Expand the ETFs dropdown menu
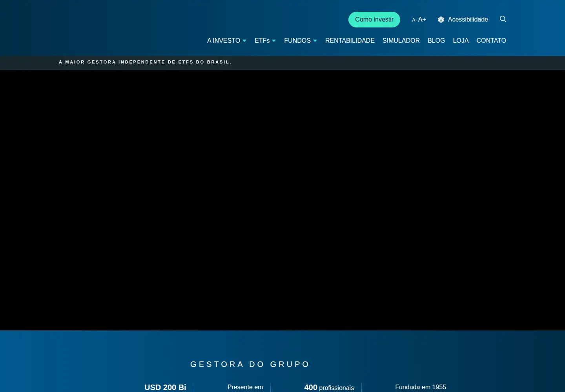Image resolution: width=565 pixels, height=392 pixels. coord(265,40)
